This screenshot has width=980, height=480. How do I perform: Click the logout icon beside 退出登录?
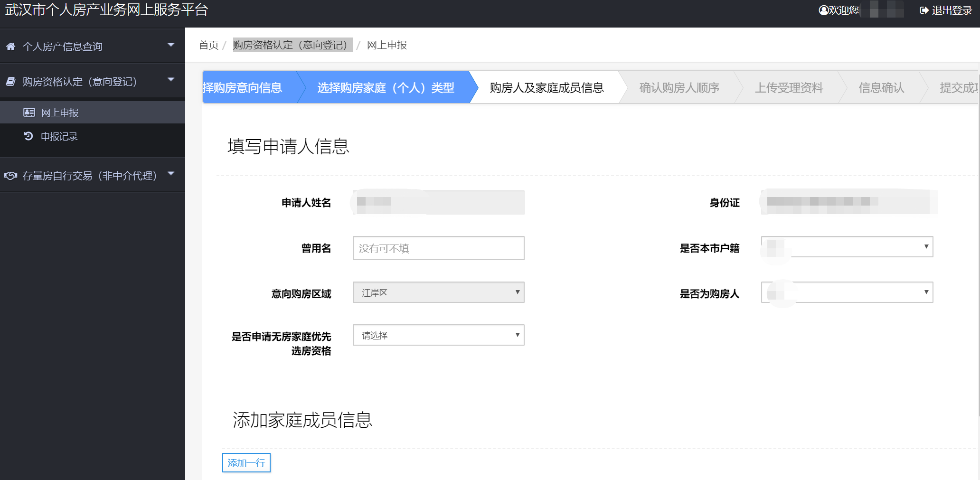924,10
